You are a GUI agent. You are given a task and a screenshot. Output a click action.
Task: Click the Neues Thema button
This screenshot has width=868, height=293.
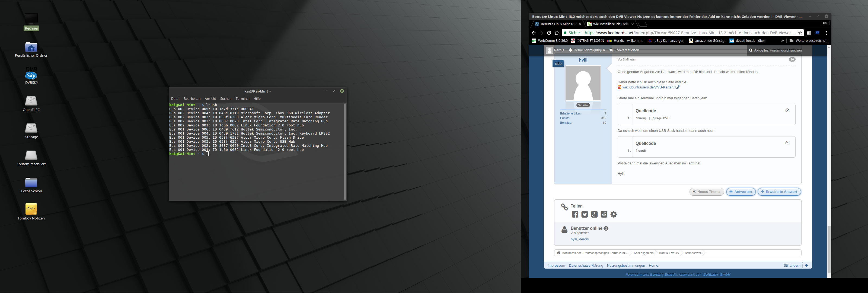[x=707, y=192]
